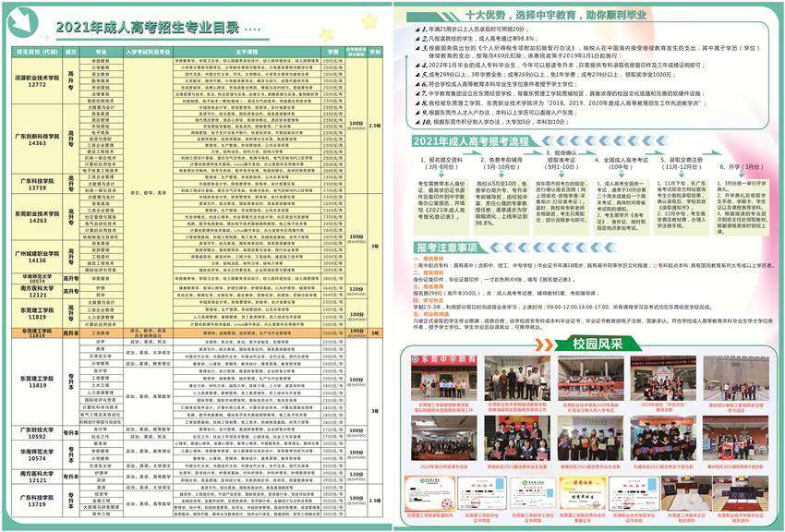Click the "主干课程" column header
The height and width of the screenshot is (532, 785).
coord(247,52)
